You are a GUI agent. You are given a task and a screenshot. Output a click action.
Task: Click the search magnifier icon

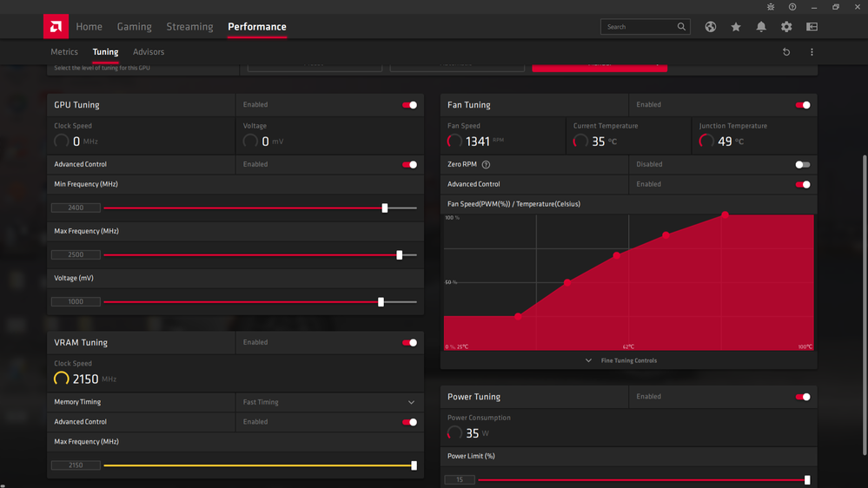(x=681, y=27)
